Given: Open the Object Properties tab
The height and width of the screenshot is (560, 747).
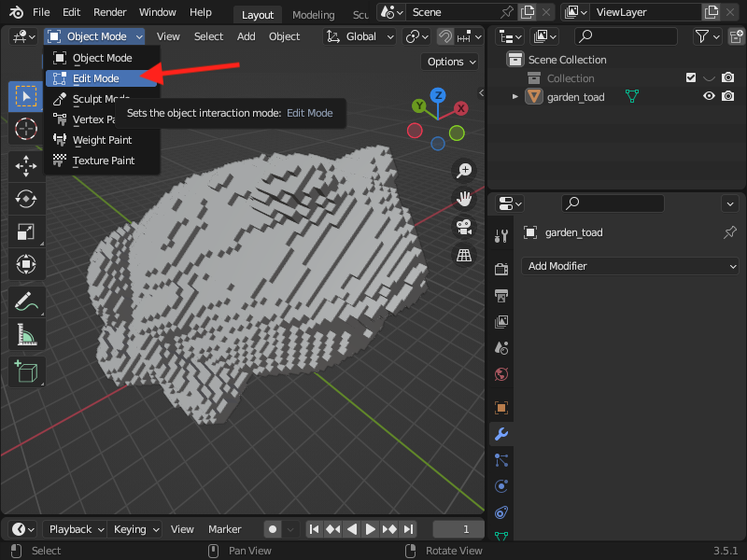Looking at the screenshot, I should [x=501, y=408].
